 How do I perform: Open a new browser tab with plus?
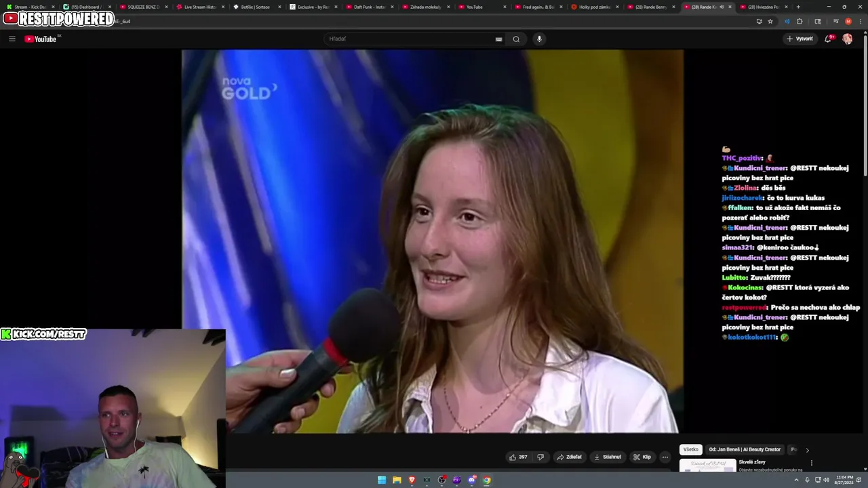(798, 7)
